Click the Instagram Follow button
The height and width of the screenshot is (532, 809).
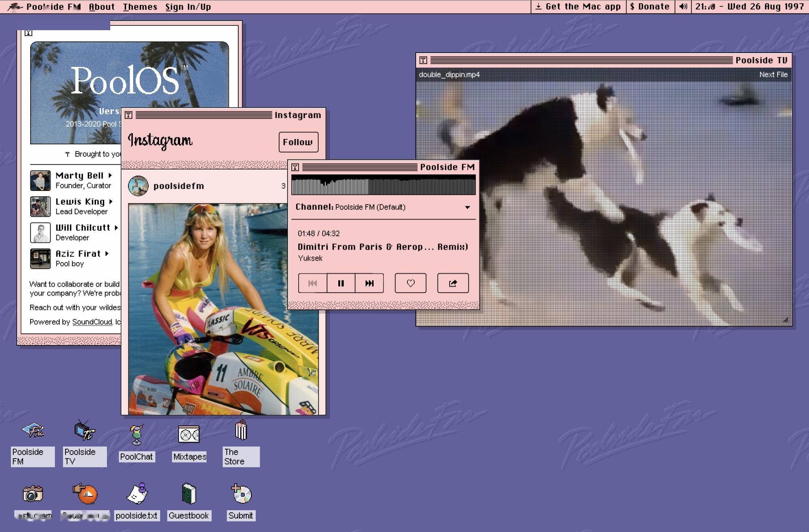[298, 142]
